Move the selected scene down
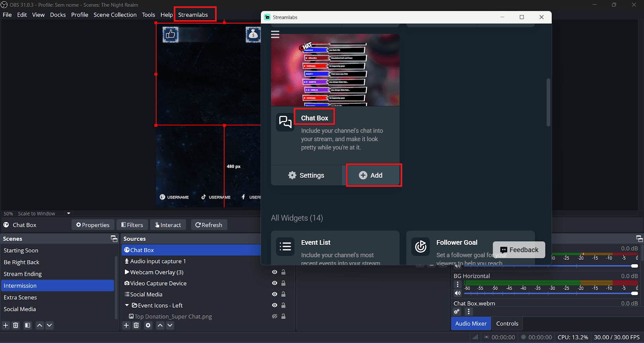 [49, 325]
